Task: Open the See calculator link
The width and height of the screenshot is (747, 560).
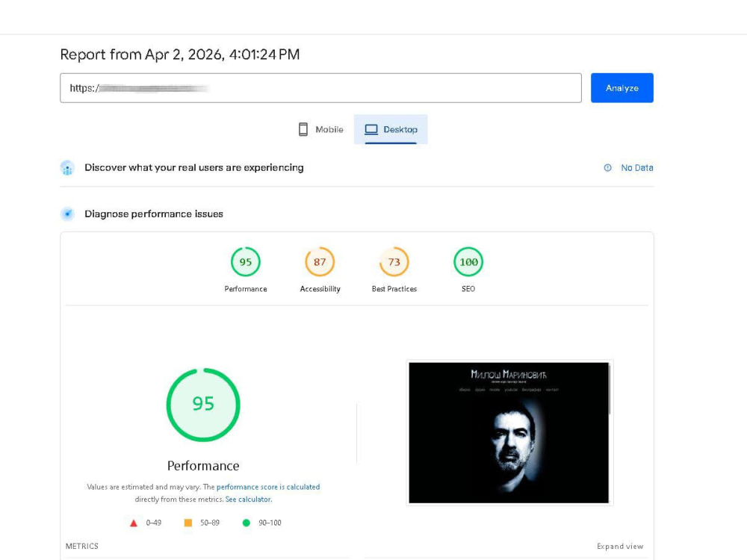Action: coord(248,499)
